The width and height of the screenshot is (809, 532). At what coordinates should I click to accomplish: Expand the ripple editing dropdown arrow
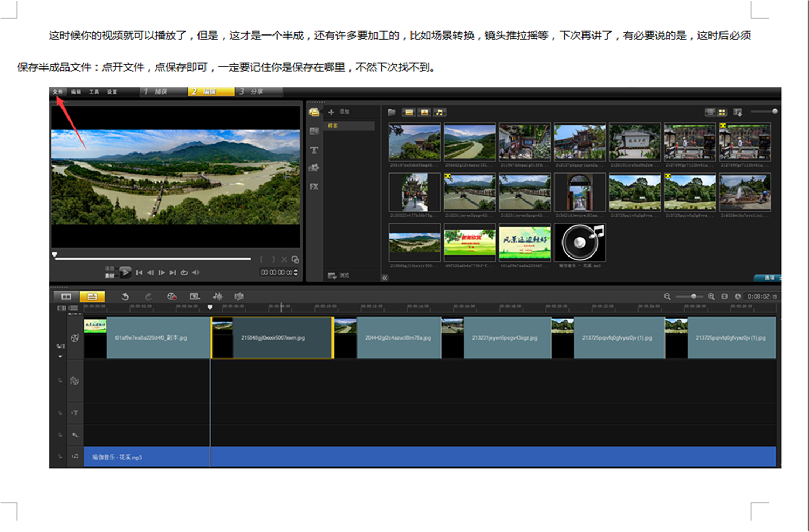(60, 356)
